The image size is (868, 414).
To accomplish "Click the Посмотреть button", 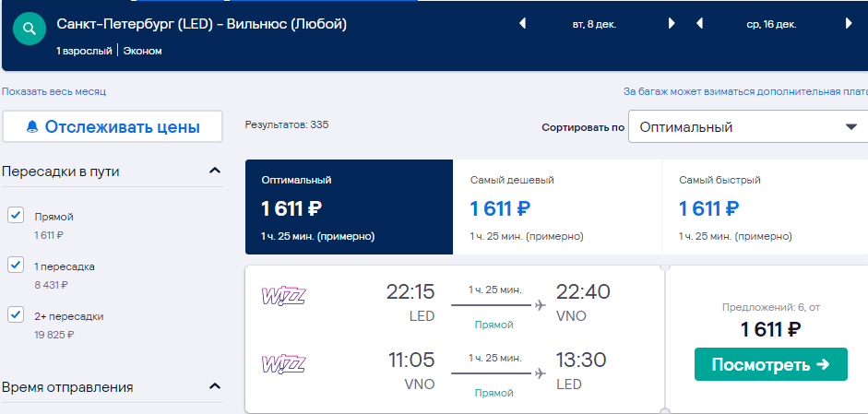I will (770, 364).
